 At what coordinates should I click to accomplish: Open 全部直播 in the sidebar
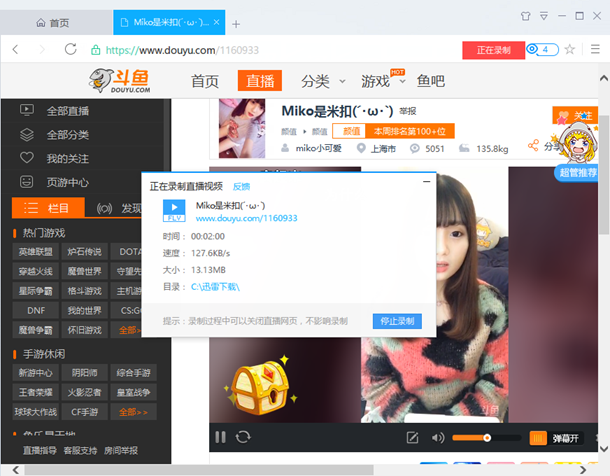(x=68, y=111)
